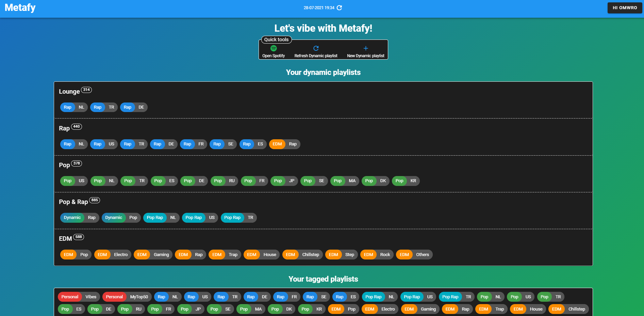Select the EDM House tag in EDM row

tap(262, 255)
